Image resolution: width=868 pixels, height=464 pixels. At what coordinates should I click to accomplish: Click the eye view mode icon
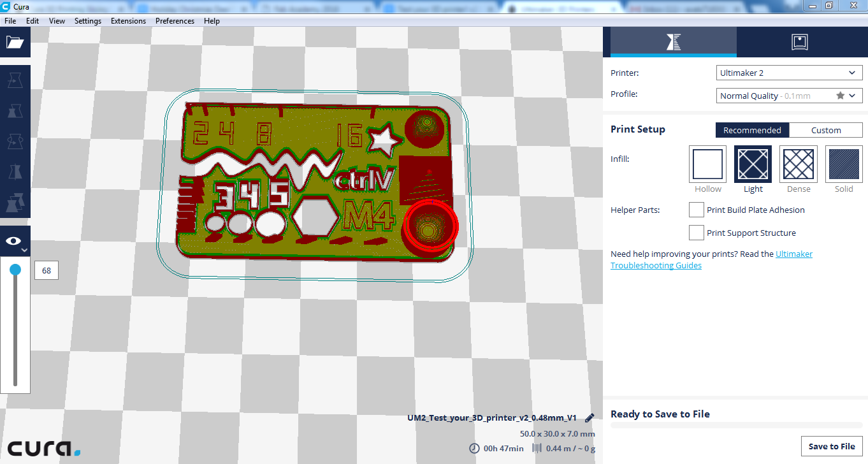13,241
